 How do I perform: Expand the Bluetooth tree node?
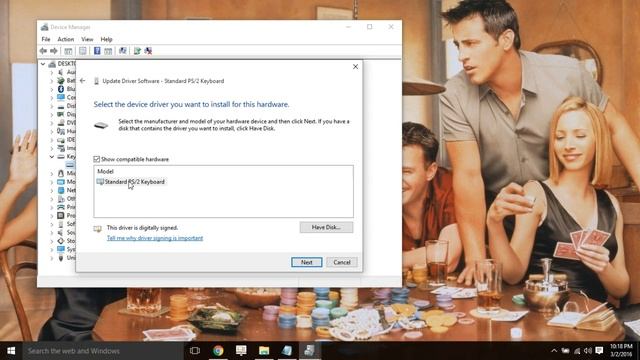click(52, 89)
